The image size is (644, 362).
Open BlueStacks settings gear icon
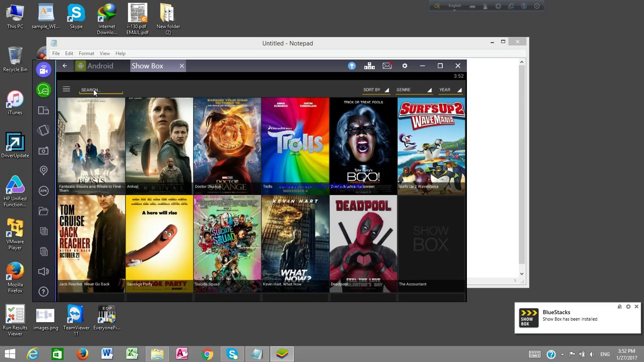[x=405, y=66]
